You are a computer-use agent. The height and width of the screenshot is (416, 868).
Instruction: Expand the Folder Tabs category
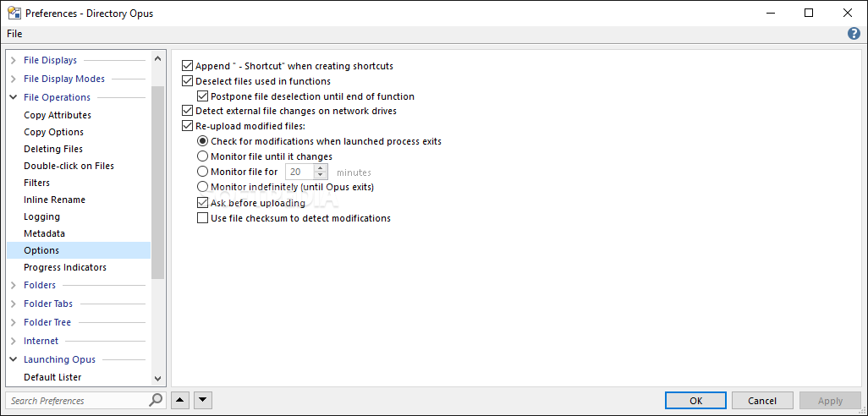tap(14, 304)
